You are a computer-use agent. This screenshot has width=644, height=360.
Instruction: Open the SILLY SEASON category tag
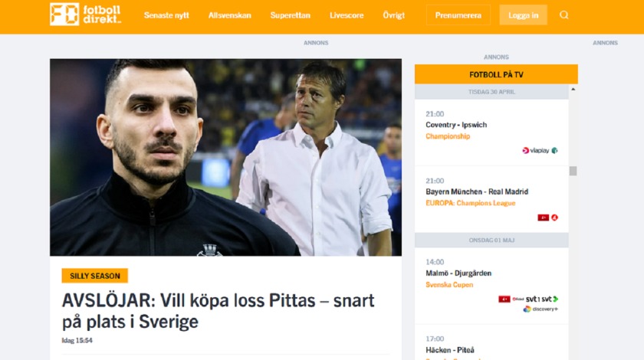click(x=95, y=276)
